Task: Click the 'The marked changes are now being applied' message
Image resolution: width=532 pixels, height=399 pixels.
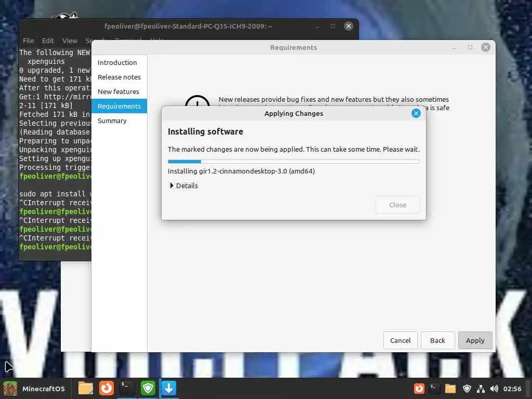Action: (294, 149)
